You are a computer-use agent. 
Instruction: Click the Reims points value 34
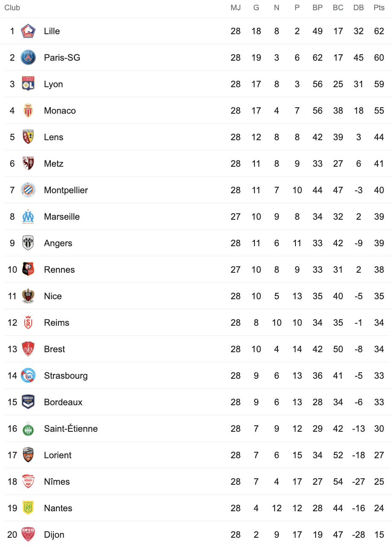click(x=379, y=323)
